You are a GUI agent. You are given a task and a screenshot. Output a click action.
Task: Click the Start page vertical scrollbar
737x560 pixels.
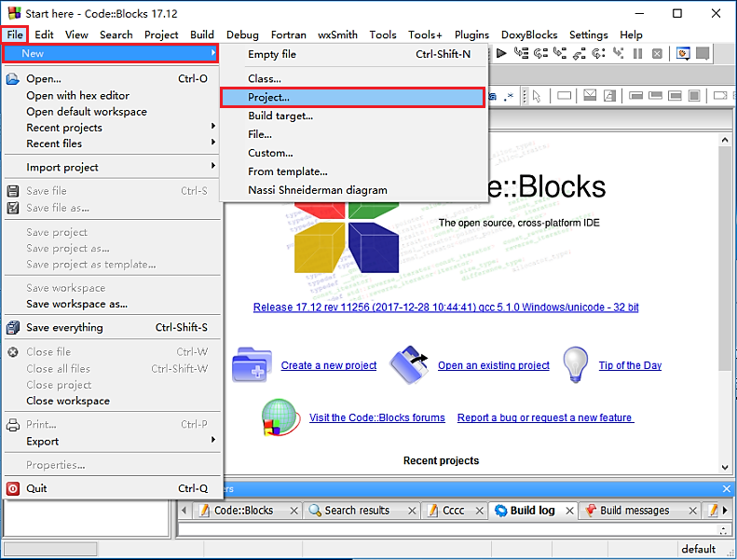pyautogui.click(x=724, y=304)
